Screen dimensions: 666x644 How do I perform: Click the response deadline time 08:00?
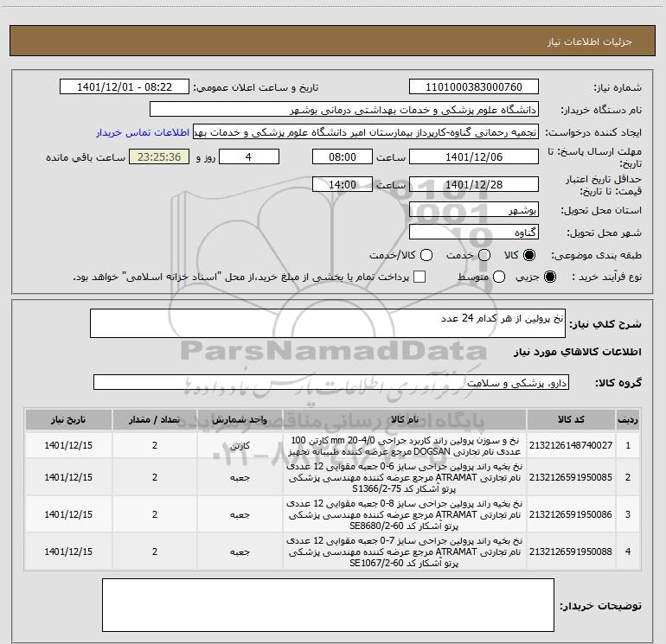pos(343,156)
